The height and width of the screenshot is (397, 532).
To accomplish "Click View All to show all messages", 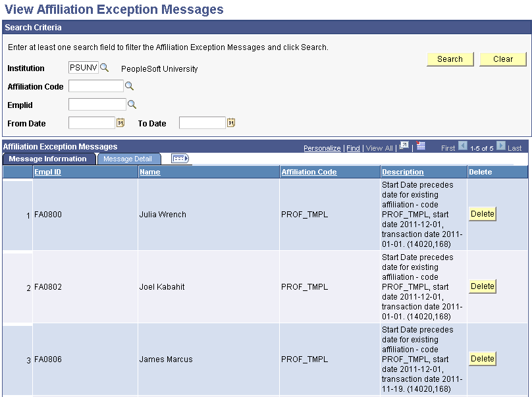I will coord(377,147).
